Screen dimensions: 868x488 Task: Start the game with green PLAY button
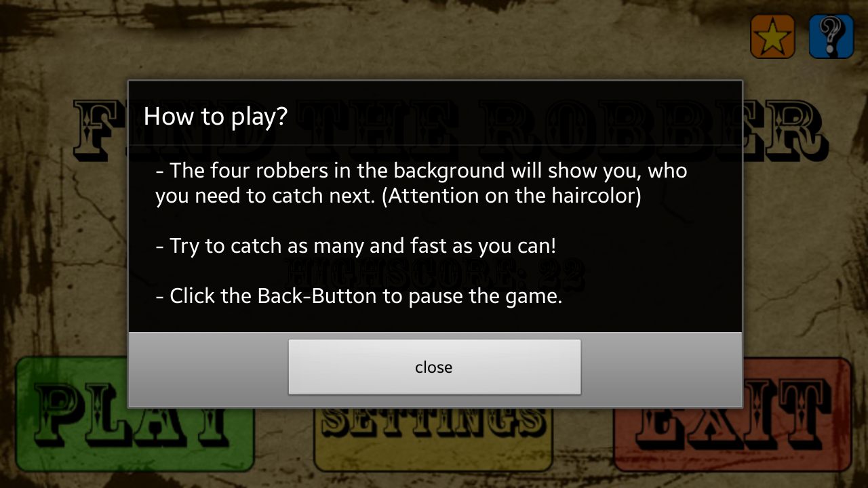[135, 415]
